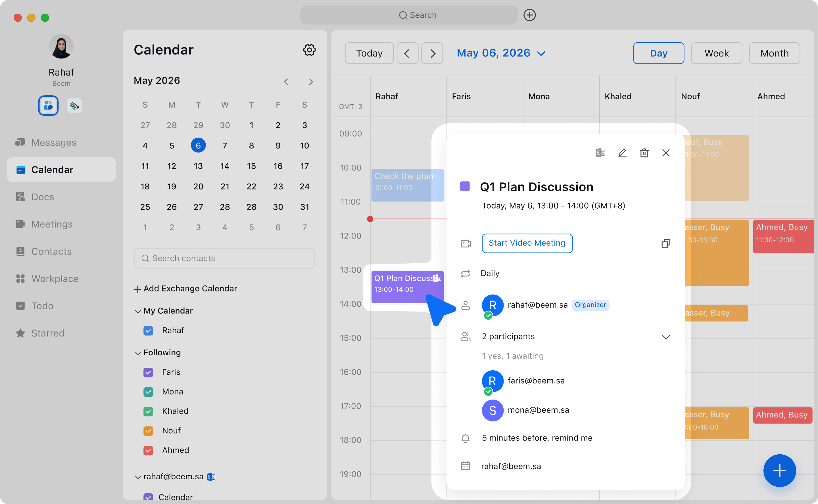Open Meetings in the sidebar
This screenshot has width=818, height=504.
click(x=61, y=224)
